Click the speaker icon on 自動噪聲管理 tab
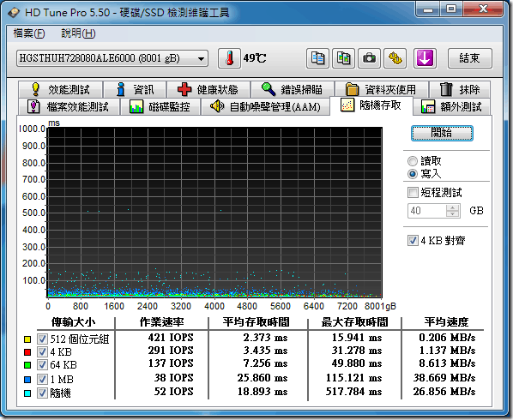Image resolution: width=513 pixels, height=420 pixels. click(x=216, y=106)
